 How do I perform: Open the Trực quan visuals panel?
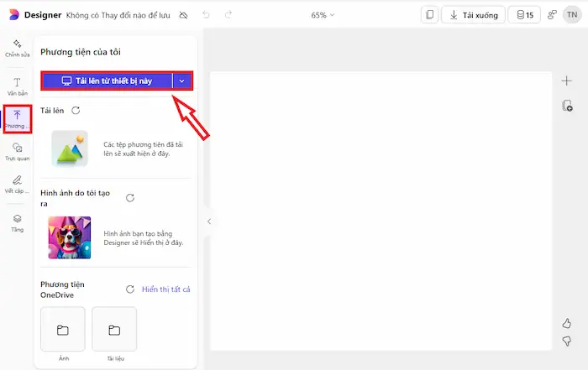17,151
